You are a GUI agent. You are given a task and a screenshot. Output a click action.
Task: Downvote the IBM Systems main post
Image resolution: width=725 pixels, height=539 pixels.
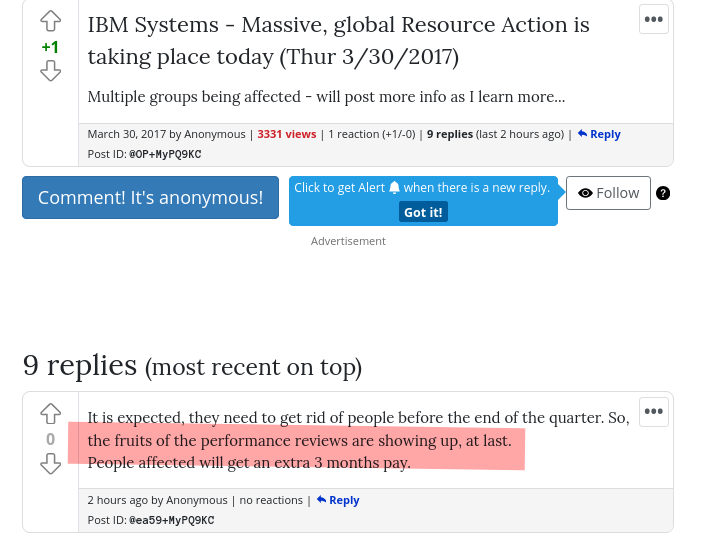coord(50,71)
